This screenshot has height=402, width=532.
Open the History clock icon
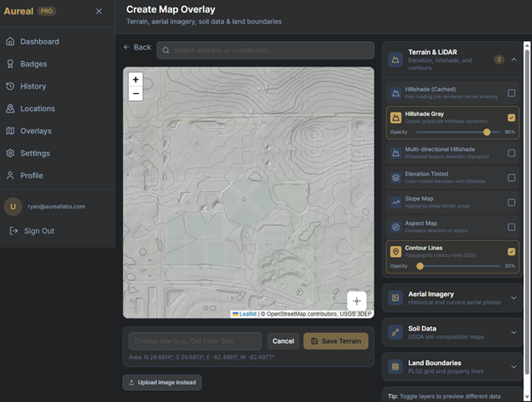coord(10,86)
